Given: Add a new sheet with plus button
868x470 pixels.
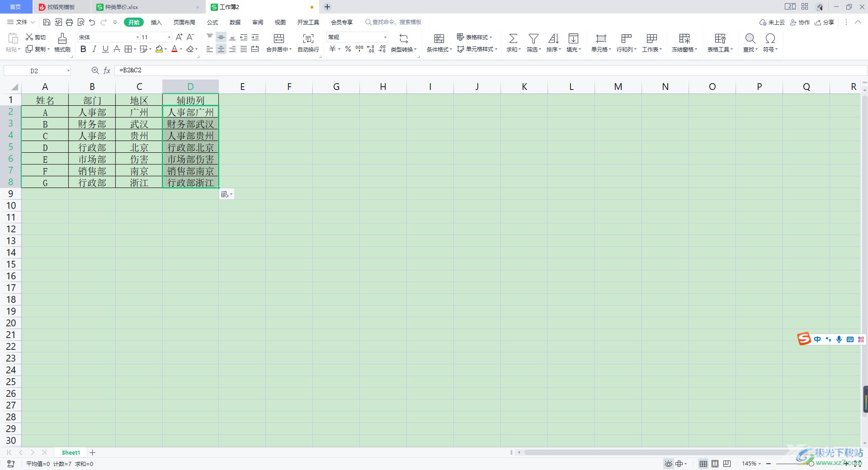Looking at the screenshot, I should coord(92,452).
